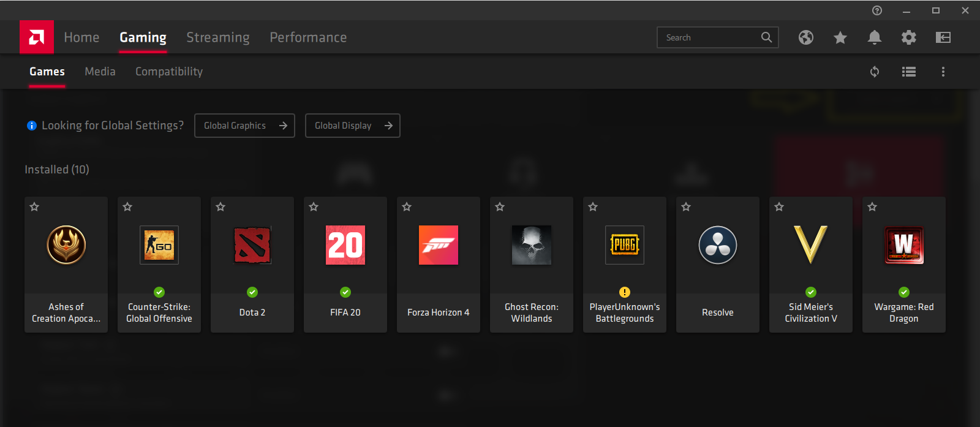Switch to the Media sub-tab
Viewport: 980px width, 427px height.
[x=100, y=72]
